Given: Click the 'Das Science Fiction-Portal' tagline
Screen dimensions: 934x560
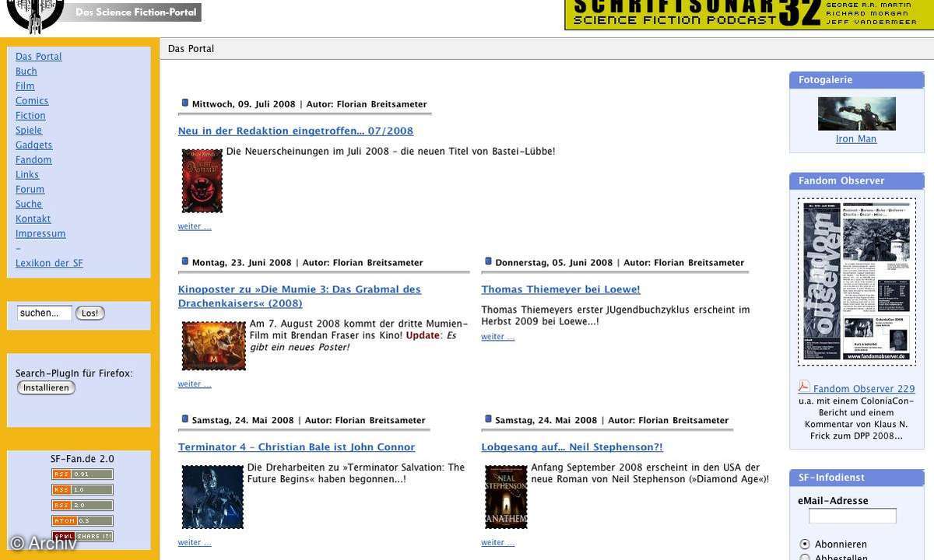Looking at the screenshot, I should (x=135, y=12).
